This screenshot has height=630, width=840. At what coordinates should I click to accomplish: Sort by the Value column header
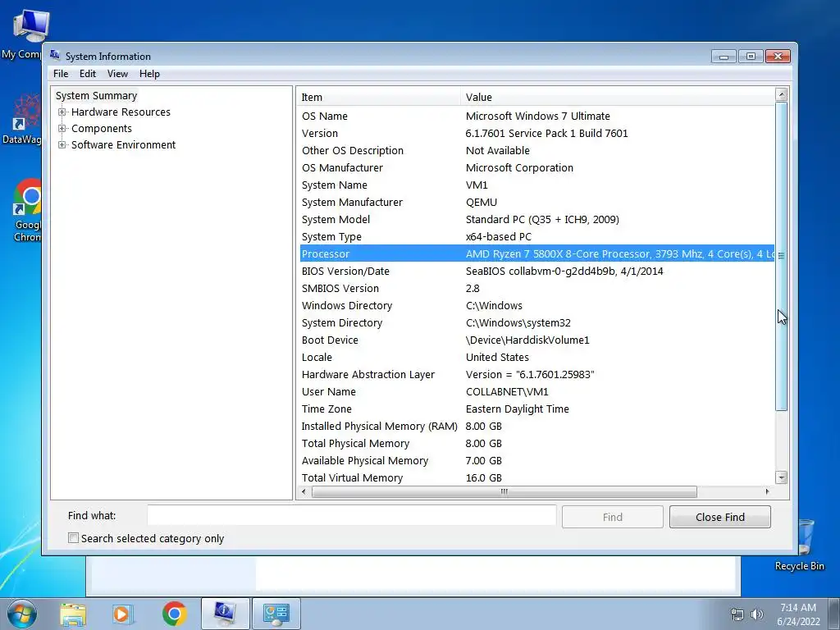pyautogui.click(x=617, y=97)
